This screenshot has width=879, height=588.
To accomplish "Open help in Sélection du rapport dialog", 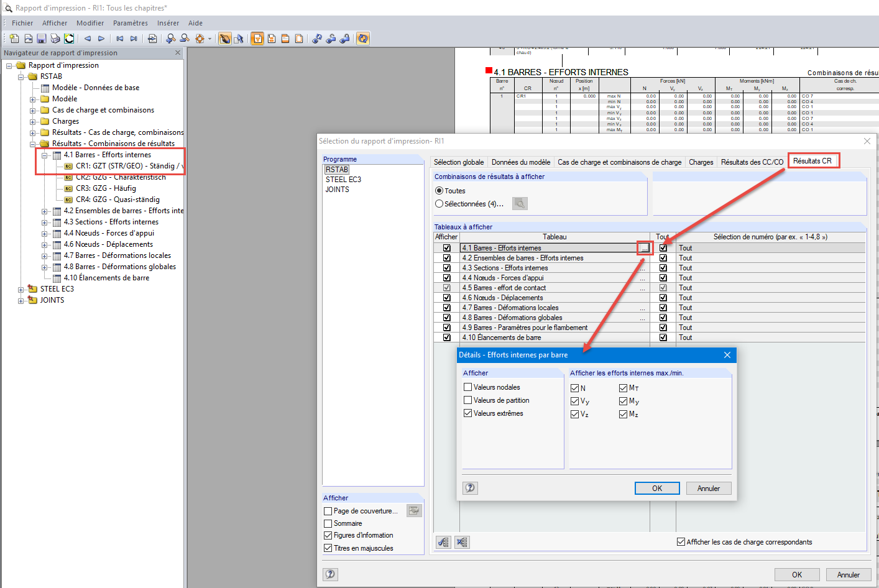I will click(x=331, y=574).
